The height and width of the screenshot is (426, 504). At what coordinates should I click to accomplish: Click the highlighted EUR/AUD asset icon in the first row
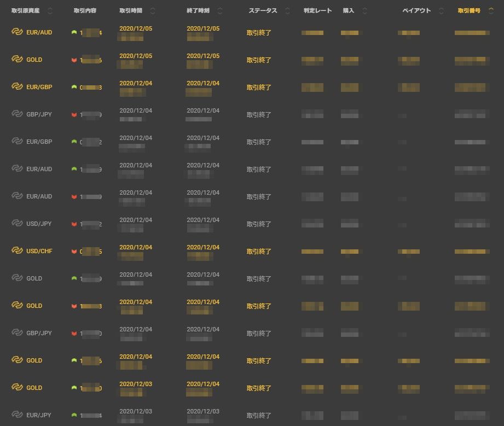(17, 32)
